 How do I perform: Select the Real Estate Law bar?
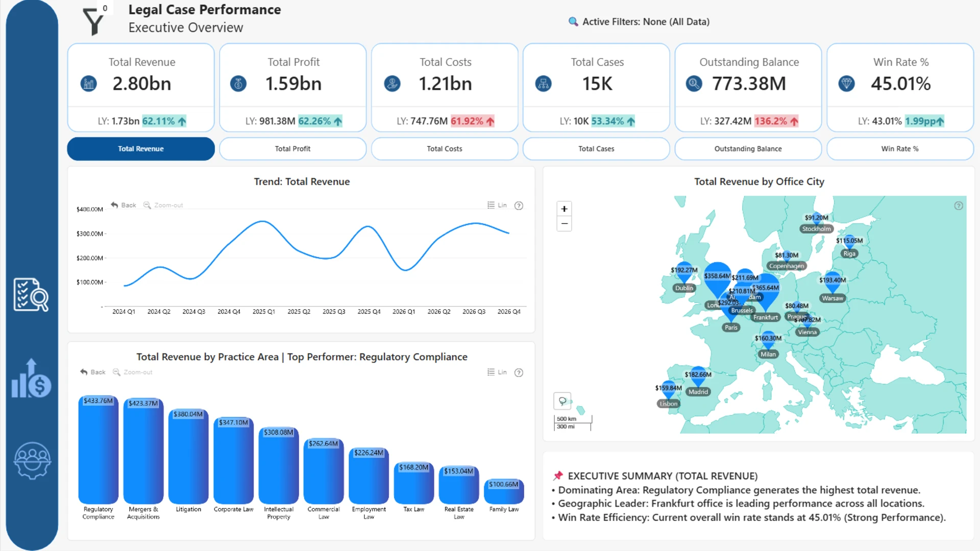tap(459, 485)
